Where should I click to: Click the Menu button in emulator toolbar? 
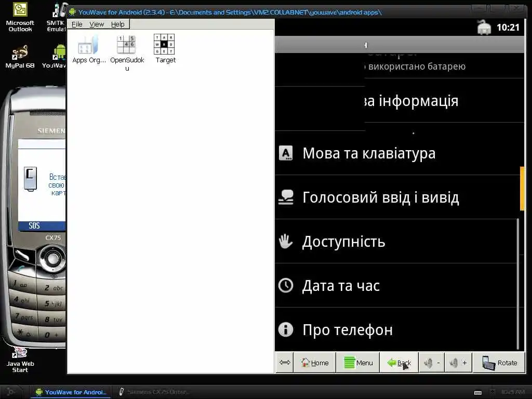pos(358,363)
